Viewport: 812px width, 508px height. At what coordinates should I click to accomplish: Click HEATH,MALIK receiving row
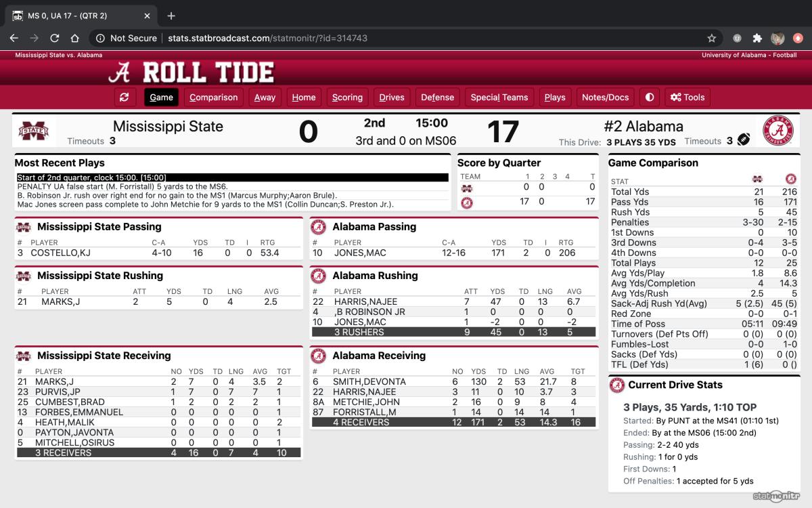158,422
